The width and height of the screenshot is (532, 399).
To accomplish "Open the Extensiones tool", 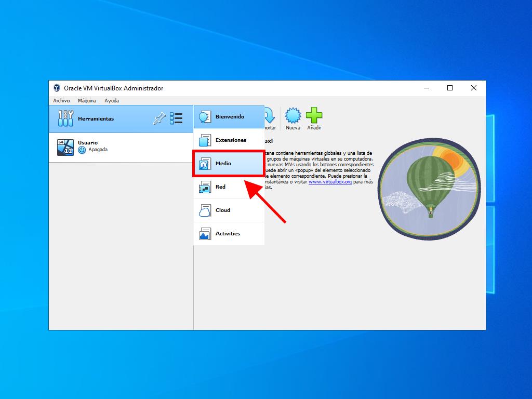I will 229,140.
